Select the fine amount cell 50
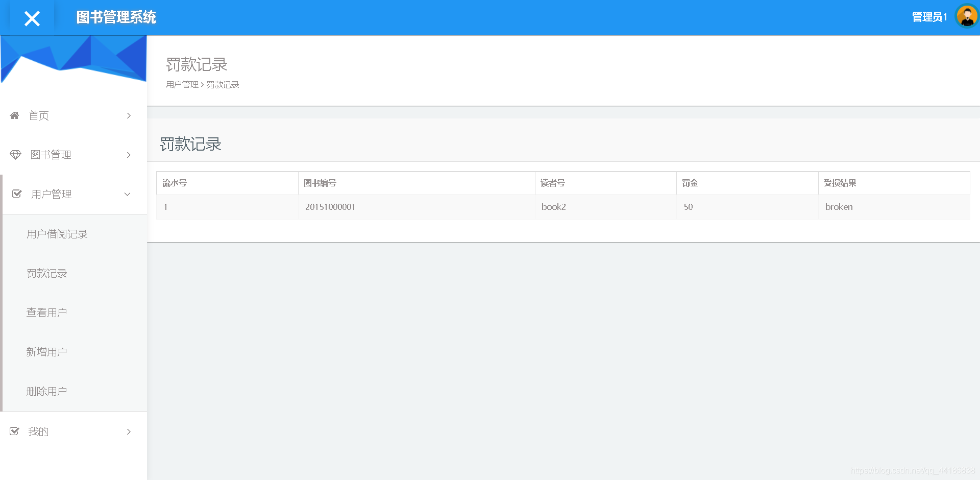 748,207
